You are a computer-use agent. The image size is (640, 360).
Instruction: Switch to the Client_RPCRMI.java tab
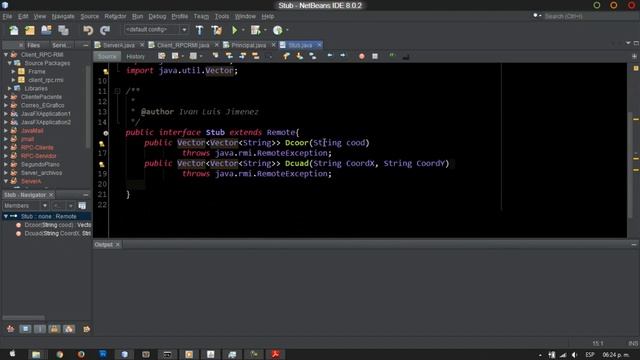[183, 45]
